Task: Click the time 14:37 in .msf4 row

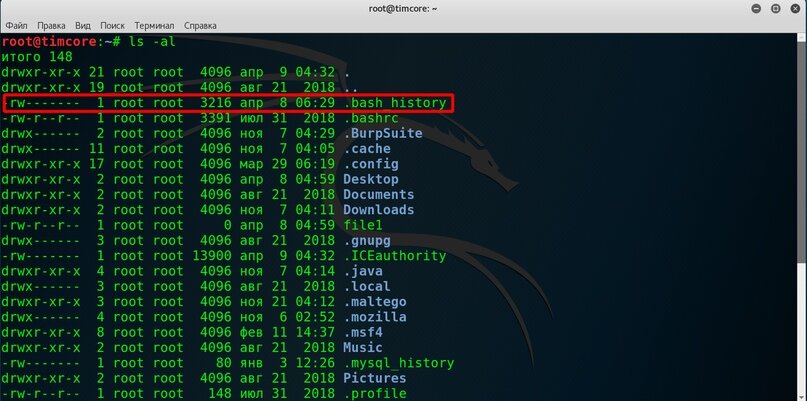Action: 315,333
